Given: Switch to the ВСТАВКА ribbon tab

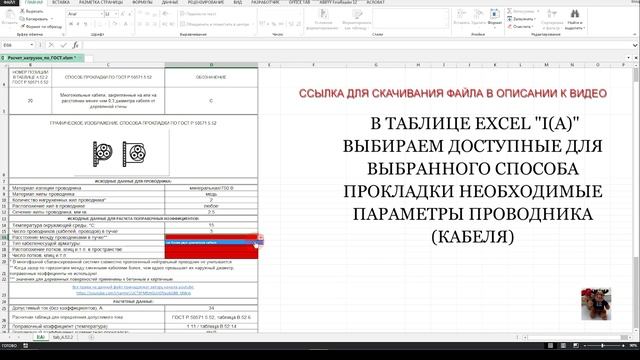Looking at the screenshot, I should point(61,2).
